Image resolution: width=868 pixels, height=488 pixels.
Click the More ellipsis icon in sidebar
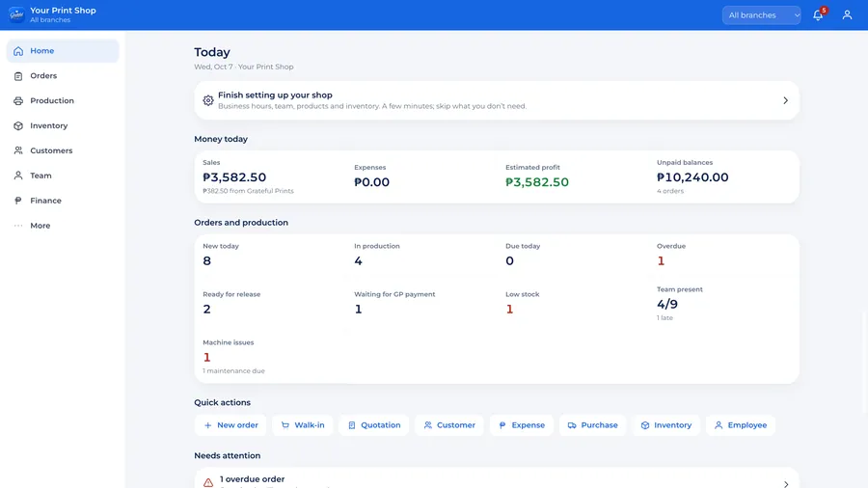click(x=18, y=225)
